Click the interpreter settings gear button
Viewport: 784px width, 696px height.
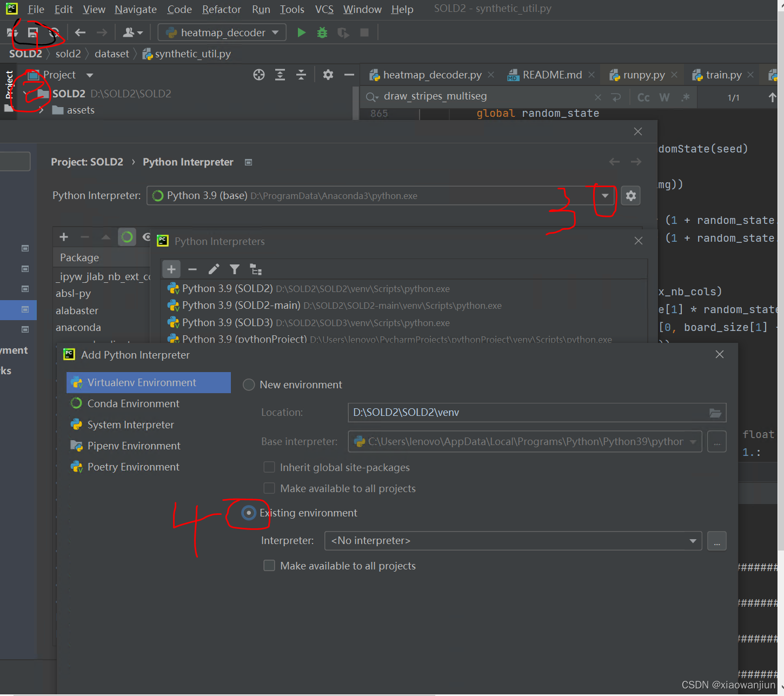[x=631, y=196]
